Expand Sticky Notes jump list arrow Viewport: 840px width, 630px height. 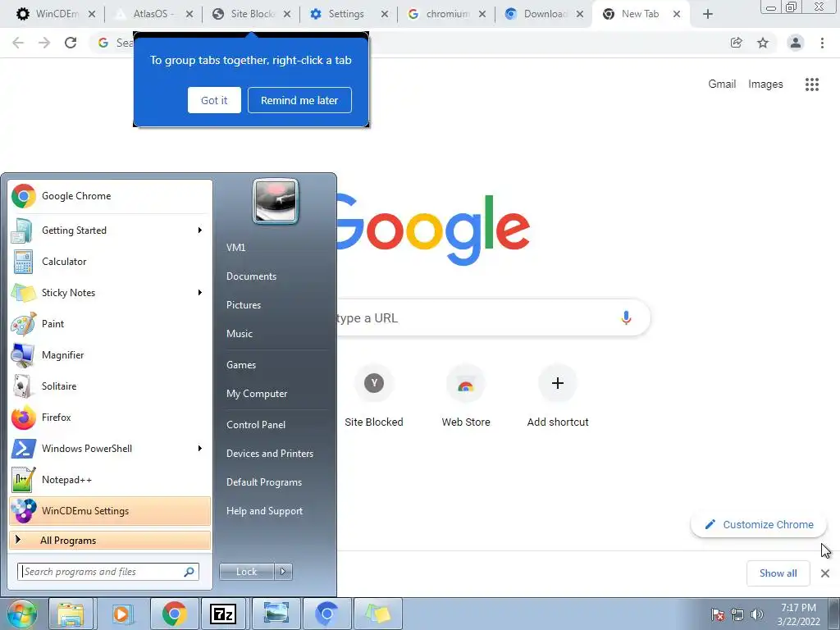200,293
